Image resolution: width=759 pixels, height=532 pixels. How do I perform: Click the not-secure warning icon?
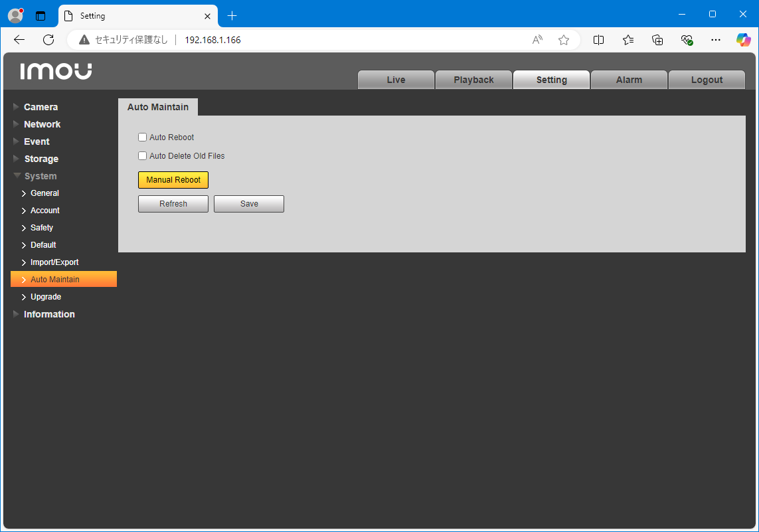[x=84, y=40]
